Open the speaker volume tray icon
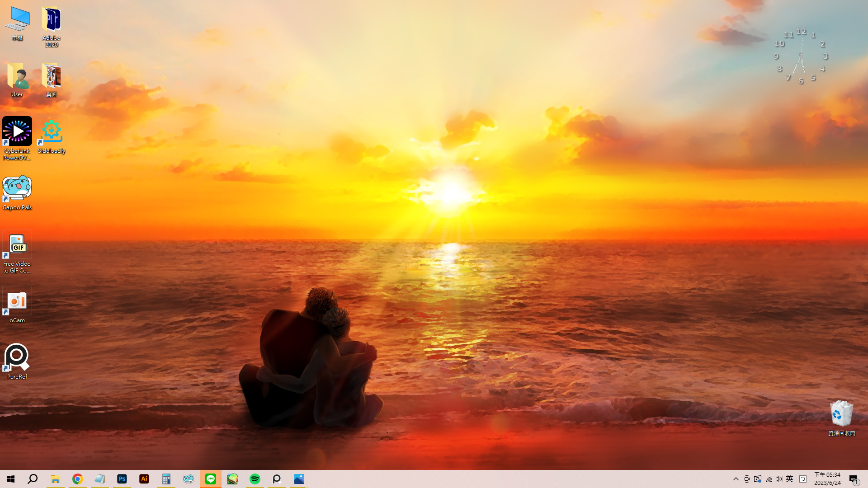868x488 pixels. 778,479
